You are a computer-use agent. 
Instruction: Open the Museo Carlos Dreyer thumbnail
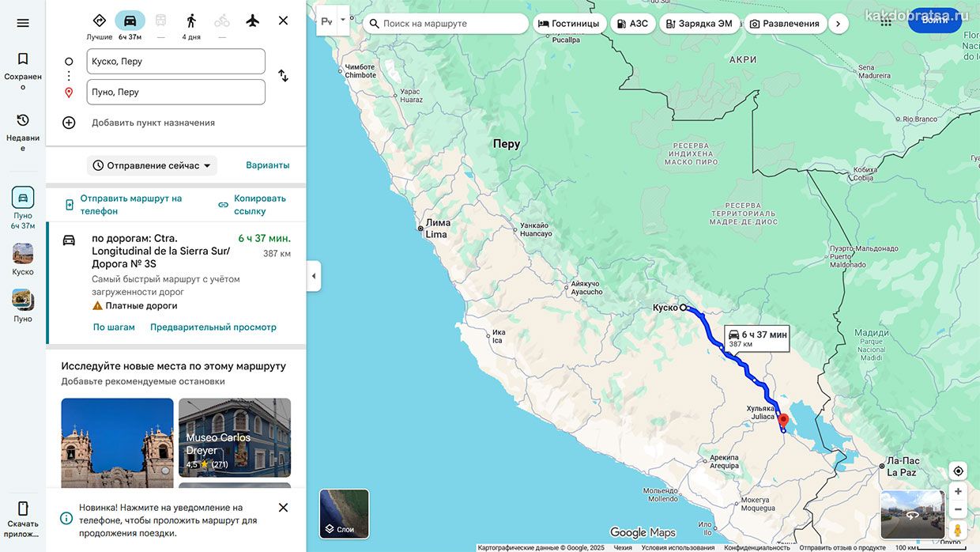(x=235, y=437)
